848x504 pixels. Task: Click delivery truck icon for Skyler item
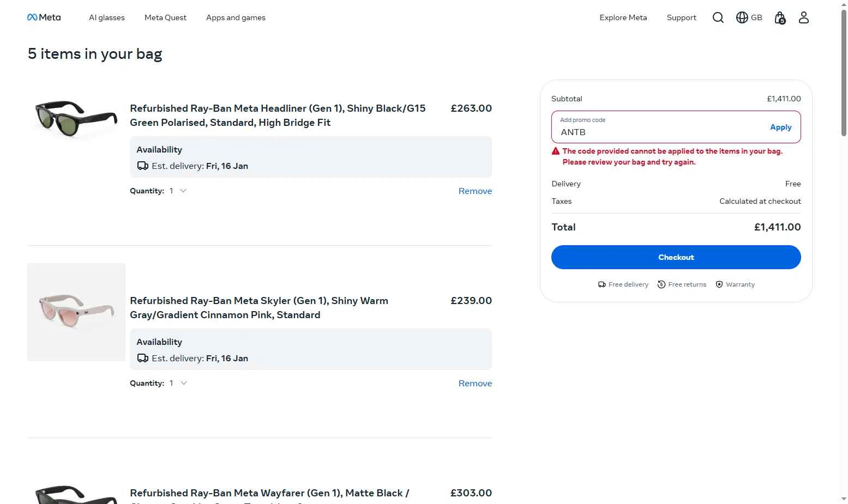coord(143,359)
